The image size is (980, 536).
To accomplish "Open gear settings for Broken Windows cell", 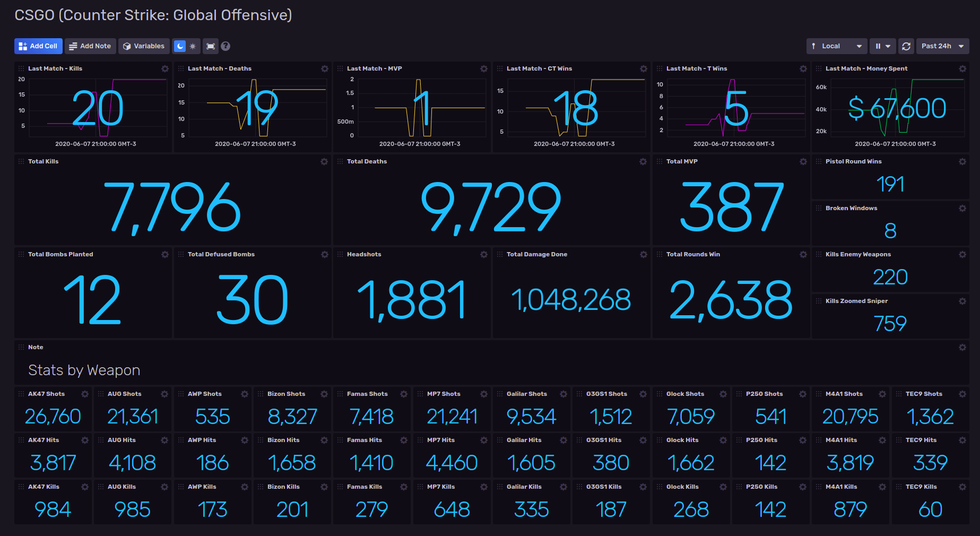I will [x=962, y=208].
